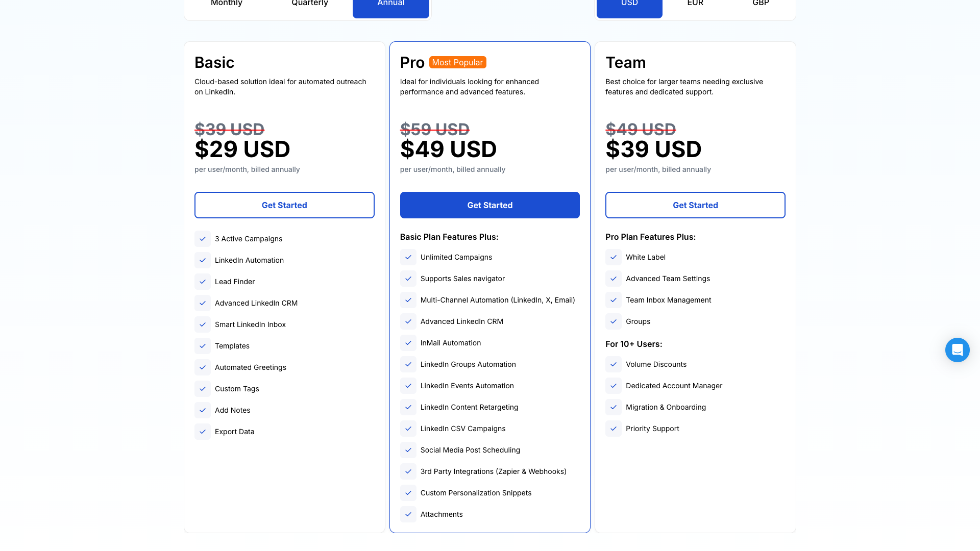
Task: Click the checkmark beside Attachments
Action: [408, 514]
